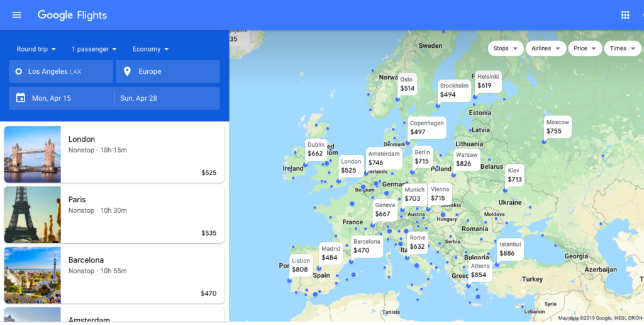Click the Oslo map dot marker
The width and height of the screenshot is (644, 325).
(397, 99)
